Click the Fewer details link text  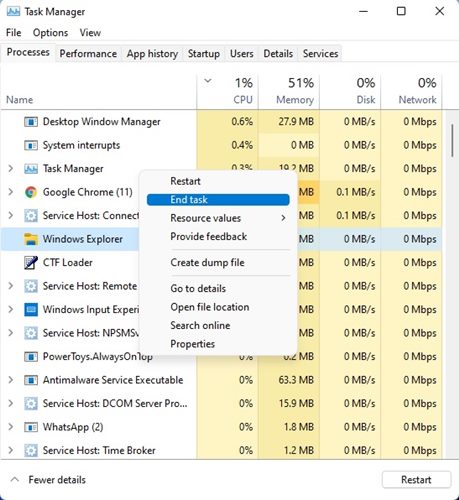tap(57, 480)
